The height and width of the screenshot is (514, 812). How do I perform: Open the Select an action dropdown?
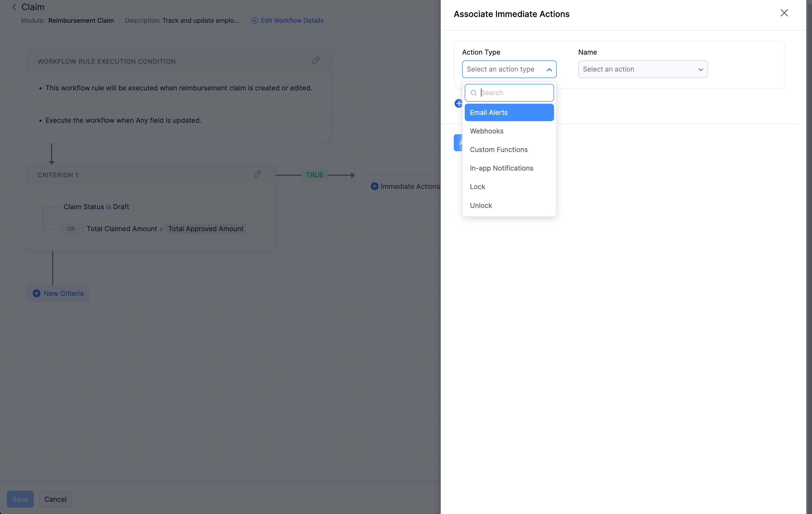643,69
